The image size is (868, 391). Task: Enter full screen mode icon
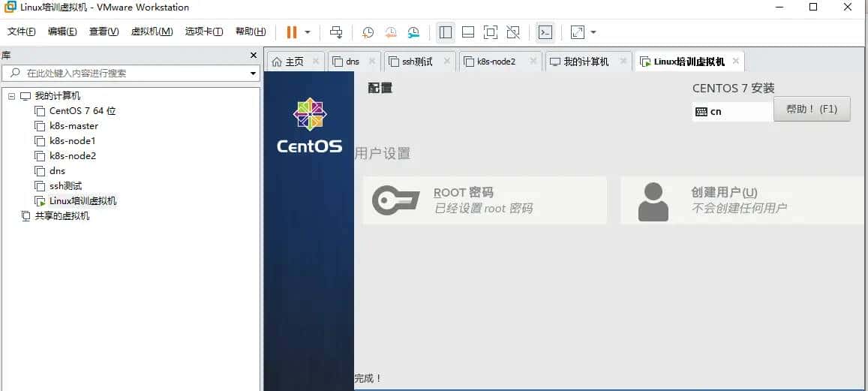coord(491,32)
